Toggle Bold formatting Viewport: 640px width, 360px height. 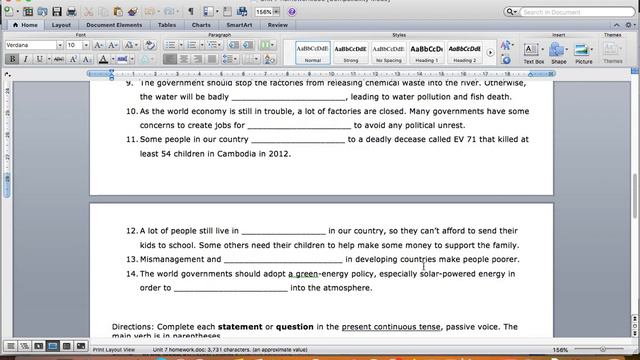[x=12, y=59]
